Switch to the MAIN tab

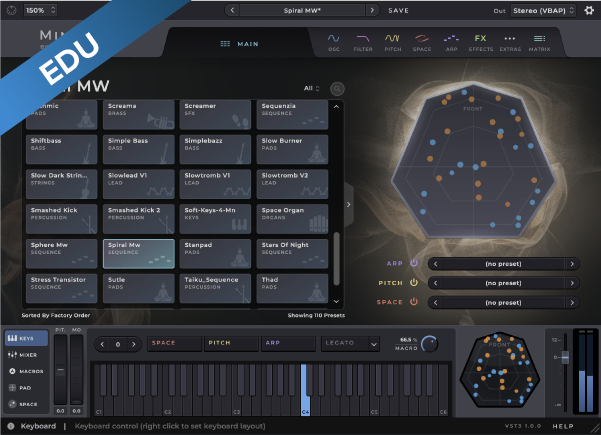tap(240, 44)
